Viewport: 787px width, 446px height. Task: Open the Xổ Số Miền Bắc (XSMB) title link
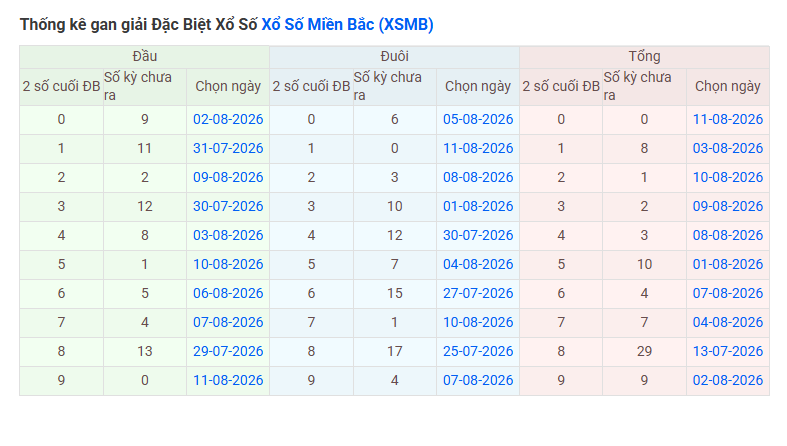click(347, 24)
